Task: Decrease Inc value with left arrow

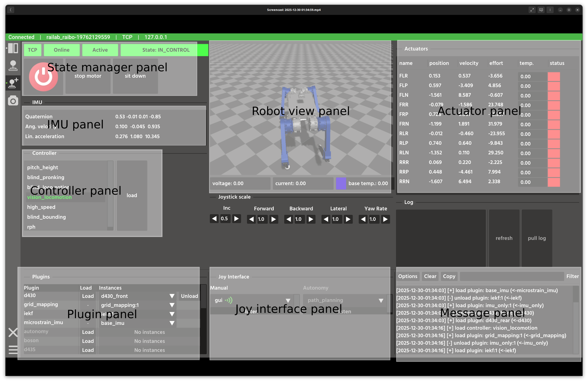Action: coord(214,219)
